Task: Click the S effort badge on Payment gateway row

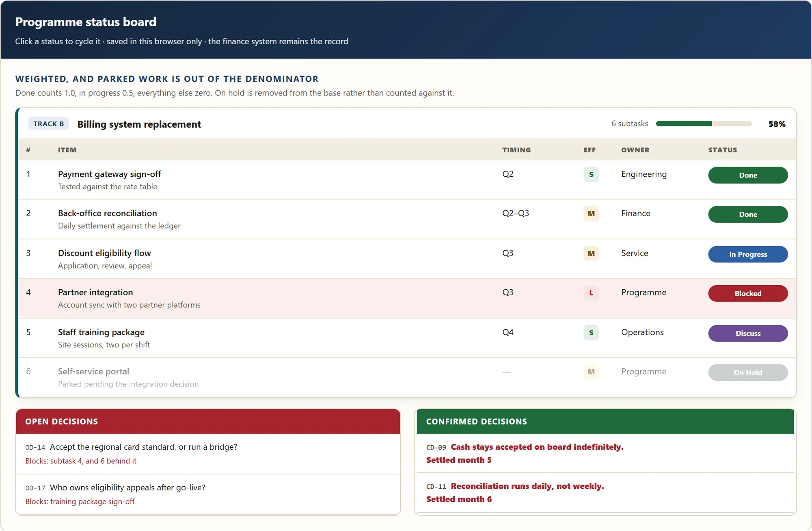Action: click(591, 174)
